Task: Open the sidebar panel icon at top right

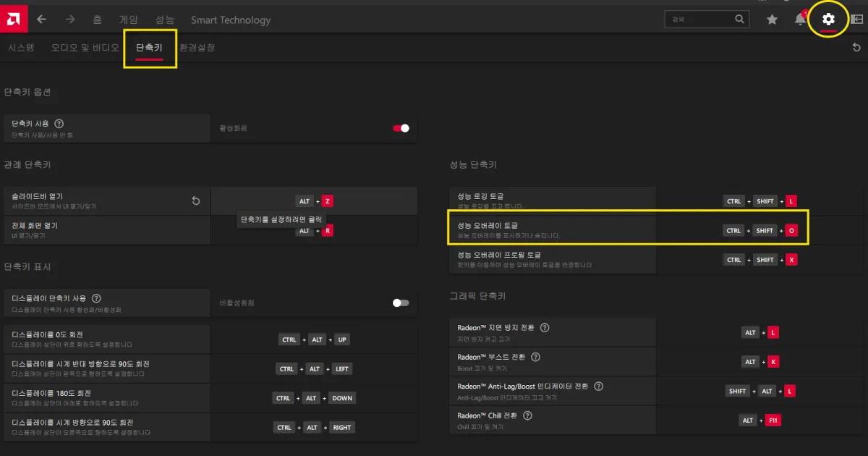Action: point(856,20)
